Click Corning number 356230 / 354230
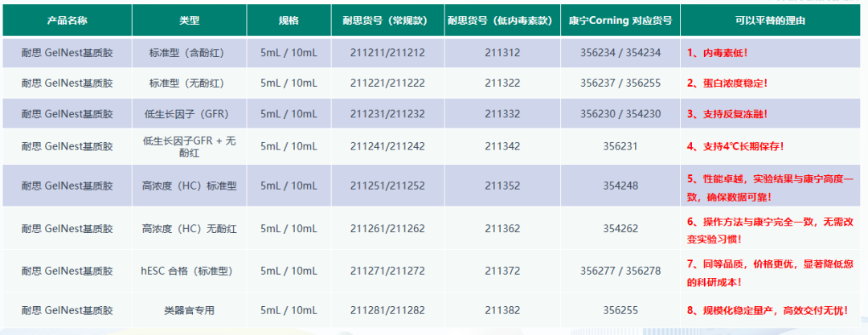Viewport: 868px width, 335px height. point(620,113)
